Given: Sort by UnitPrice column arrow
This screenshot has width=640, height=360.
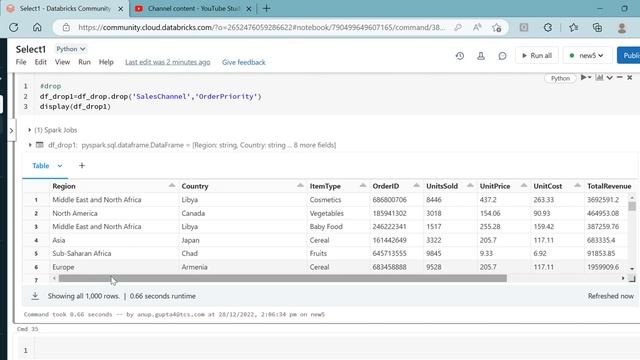Looking at the screenshot, I should [523, 186].
